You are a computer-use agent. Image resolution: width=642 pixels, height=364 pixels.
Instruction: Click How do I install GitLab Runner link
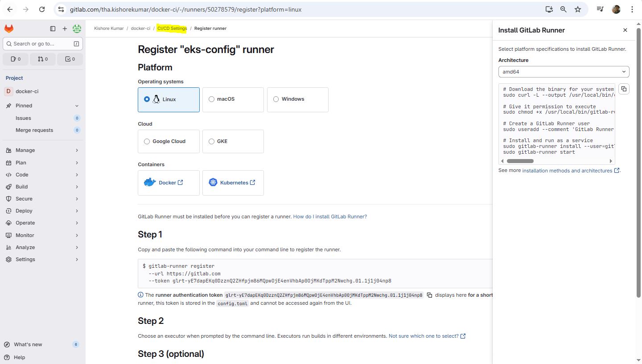(x=329, y=217)
